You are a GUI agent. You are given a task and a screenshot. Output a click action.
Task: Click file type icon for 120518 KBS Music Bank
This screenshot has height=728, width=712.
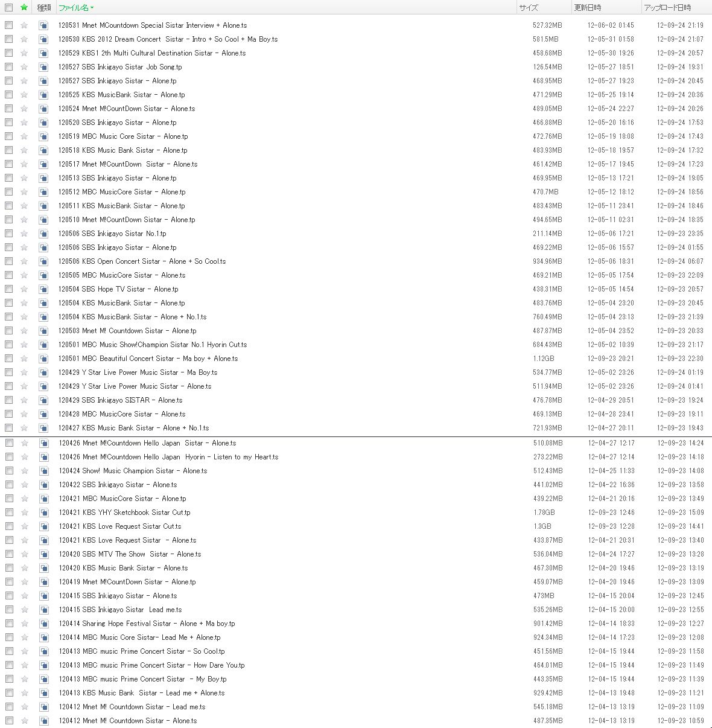point(43,150)
